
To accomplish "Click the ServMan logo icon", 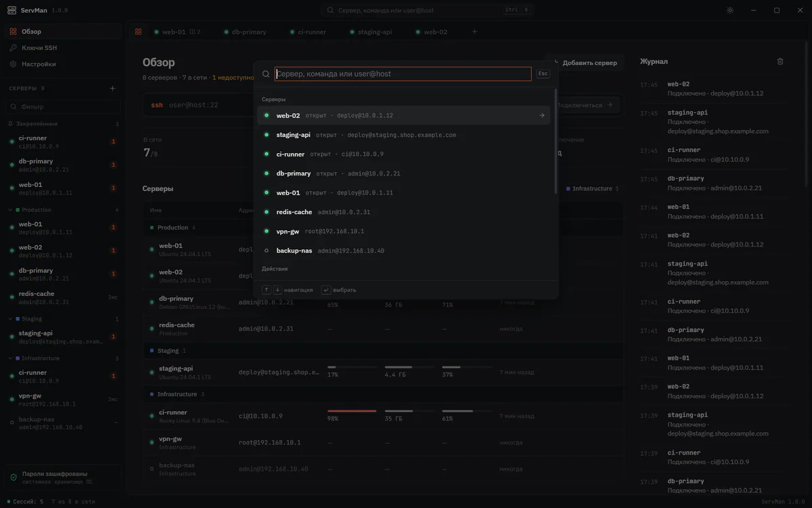I will point(13,10).
